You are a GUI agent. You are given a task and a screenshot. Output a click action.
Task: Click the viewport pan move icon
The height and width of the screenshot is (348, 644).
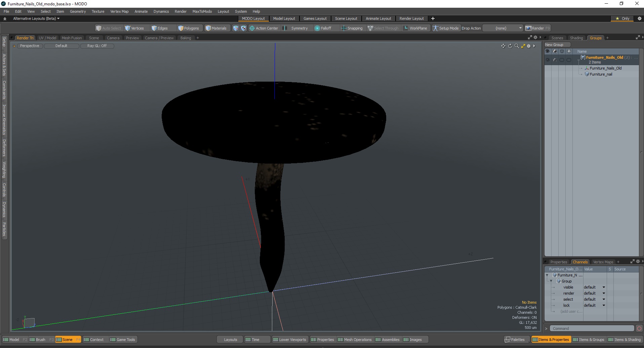[x=503, y=46]
